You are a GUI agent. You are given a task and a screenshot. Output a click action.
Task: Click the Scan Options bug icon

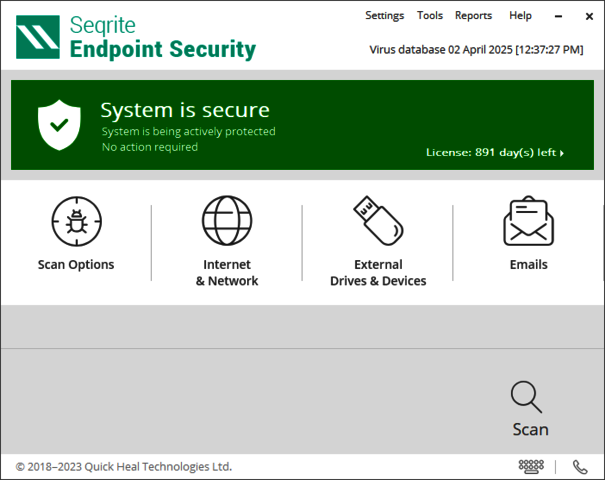(x=76, y=221)
